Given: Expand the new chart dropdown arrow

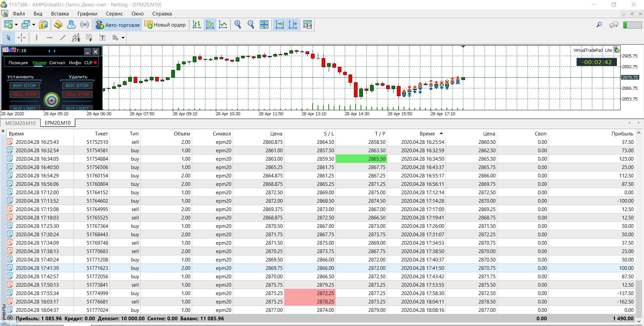Looking at the screenshot, I should (x=16, y=25).
